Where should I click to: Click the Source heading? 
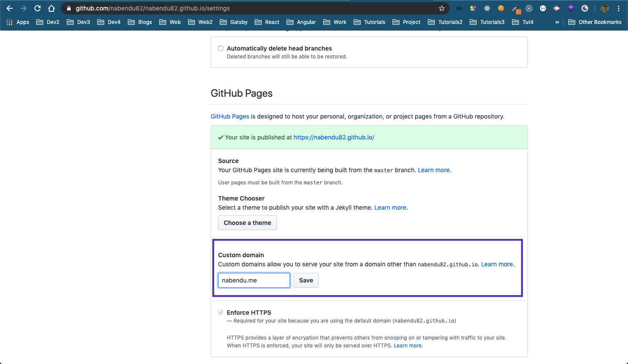(229, 161)
